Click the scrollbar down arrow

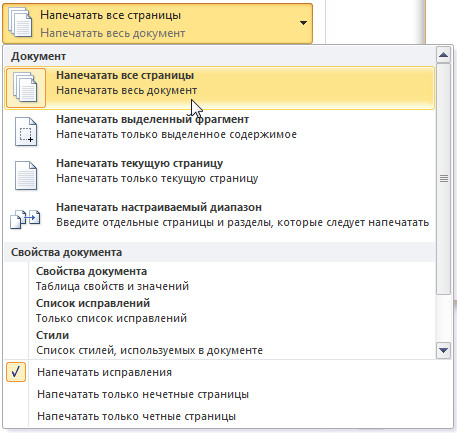tap(443, 351)
